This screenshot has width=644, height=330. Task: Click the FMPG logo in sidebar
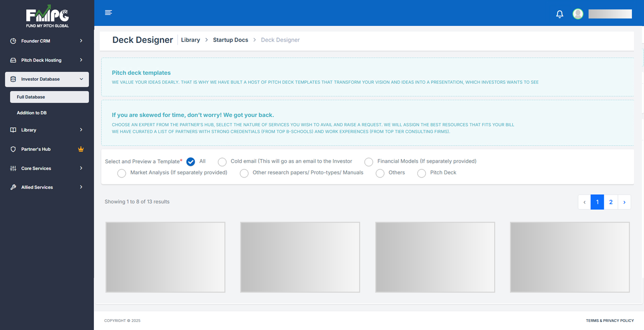47,16
